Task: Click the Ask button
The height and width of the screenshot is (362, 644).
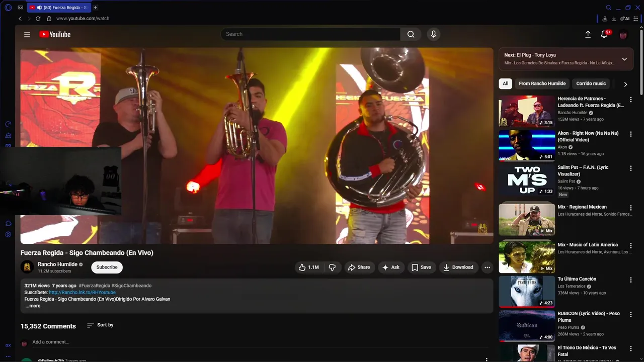Action: [x=391, y=267]
